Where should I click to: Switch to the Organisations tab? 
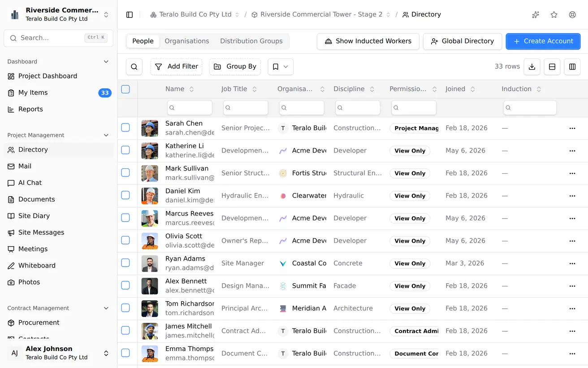[187, 41]
